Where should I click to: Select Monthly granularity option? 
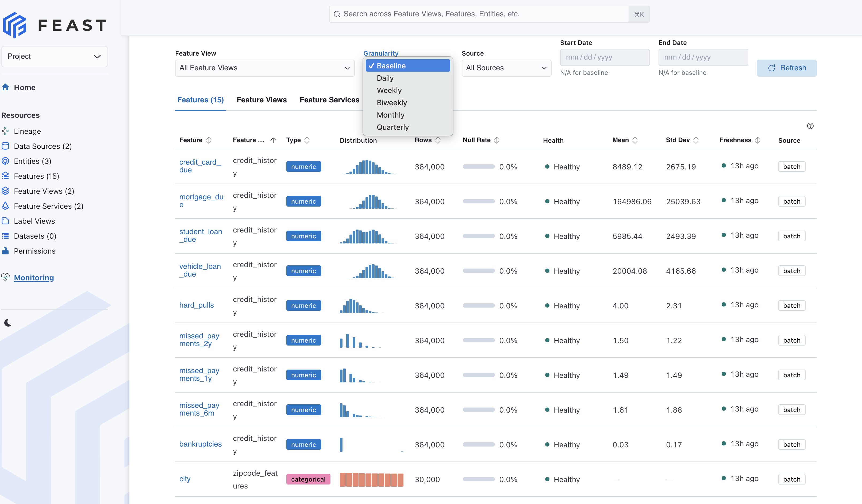pos(408,115)
